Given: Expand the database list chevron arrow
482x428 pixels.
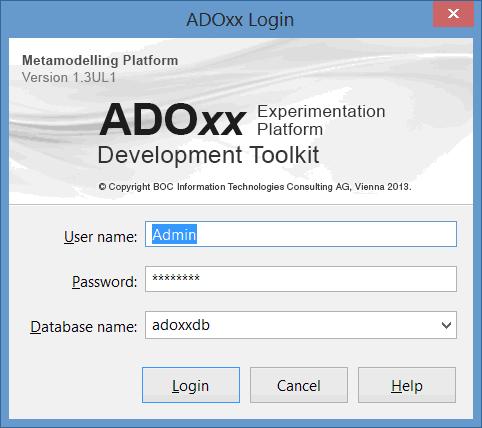Looking at the screenshot, I should (446, 325).
